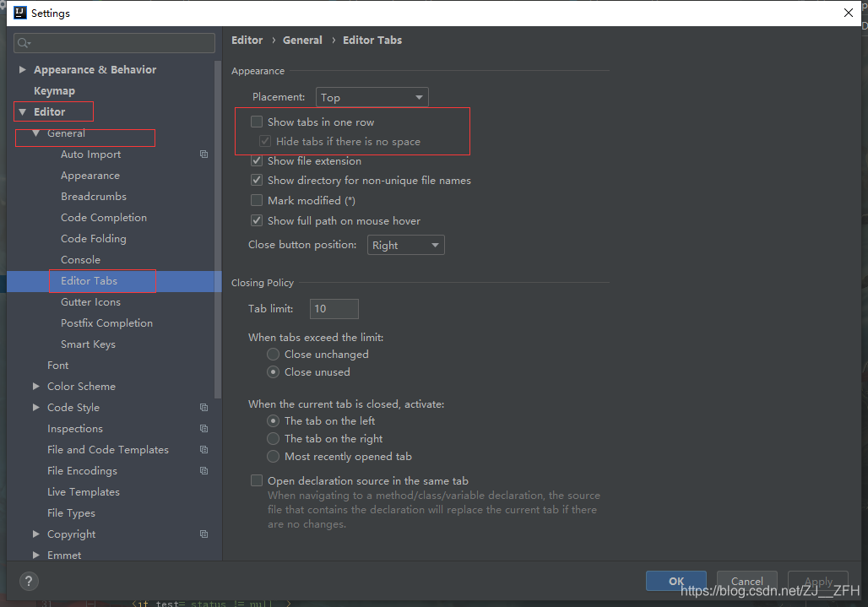Screen dimensions: 868x607
Task: Open Gutter Icons settings
Action: pos(91,302)
